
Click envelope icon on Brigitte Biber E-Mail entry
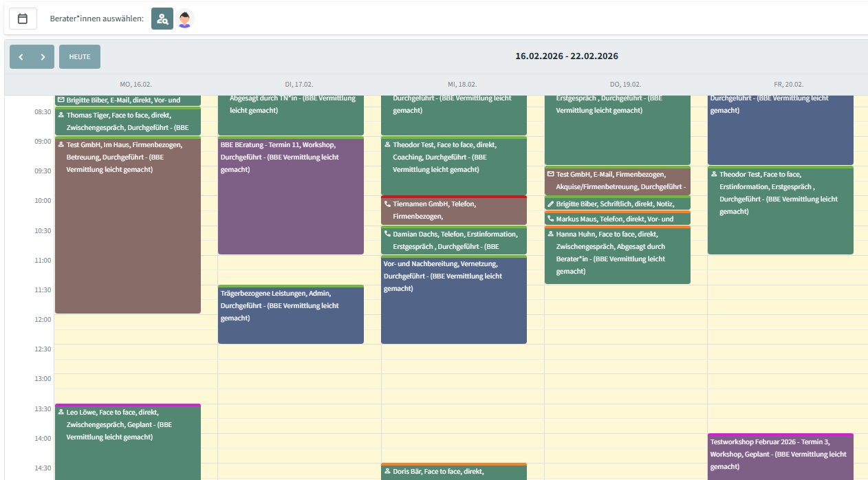[x=61, y=100]
